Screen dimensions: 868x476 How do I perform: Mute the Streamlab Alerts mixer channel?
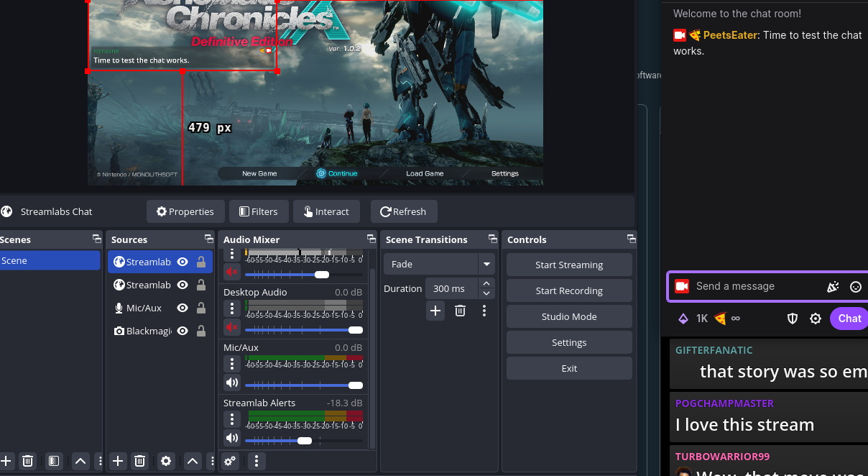click(x=231, y=437)
